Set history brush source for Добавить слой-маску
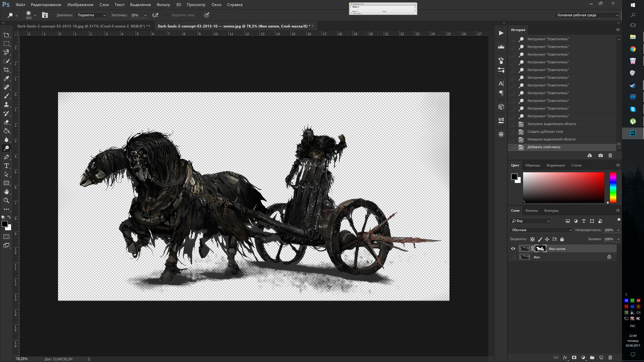 [x=512, y=147]
